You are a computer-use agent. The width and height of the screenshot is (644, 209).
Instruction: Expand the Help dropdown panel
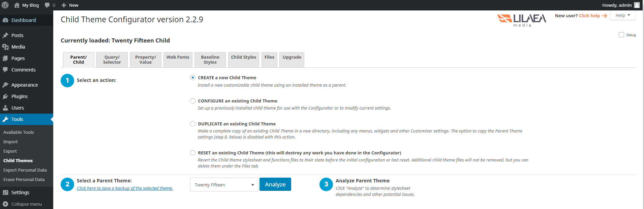click(622, 16)
